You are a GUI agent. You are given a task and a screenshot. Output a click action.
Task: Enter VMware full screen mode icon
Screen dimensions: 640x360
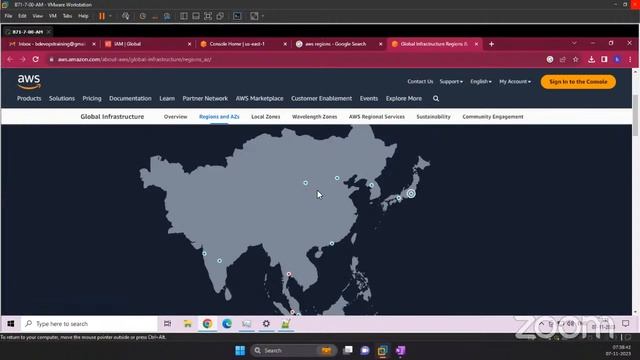[x=208, y=16]
